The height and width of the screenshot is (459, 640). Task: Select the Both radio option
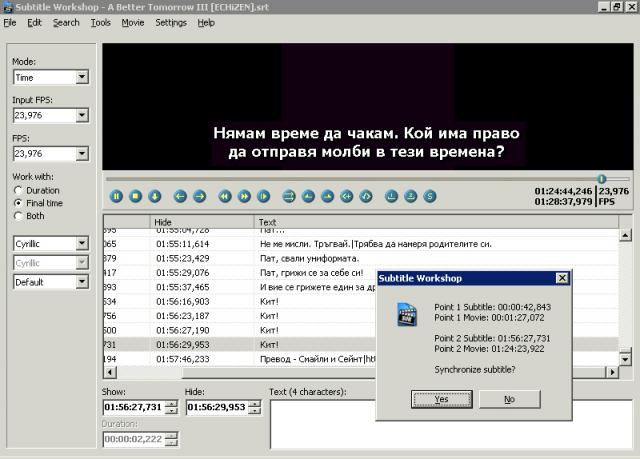pos(29,216)
